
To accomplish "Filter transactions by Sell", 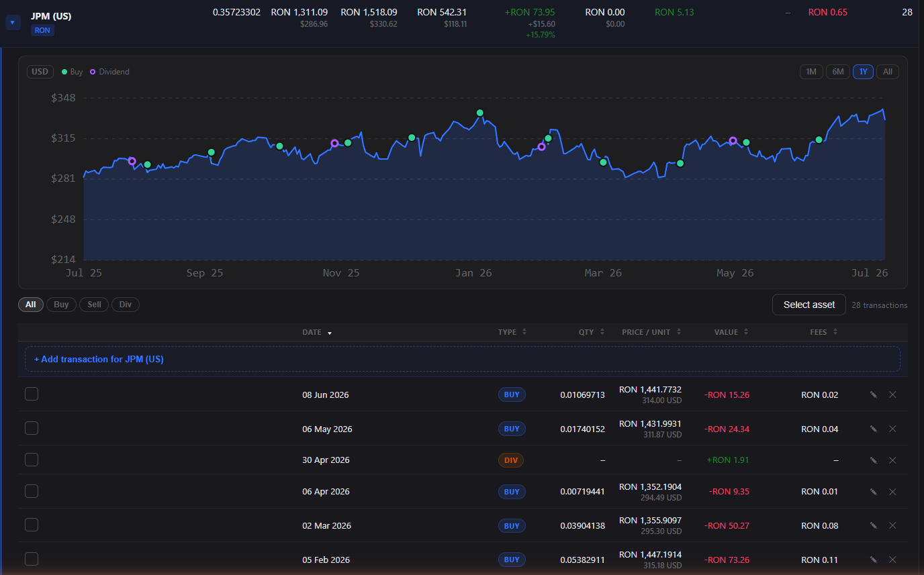I will tap(94, 305).
